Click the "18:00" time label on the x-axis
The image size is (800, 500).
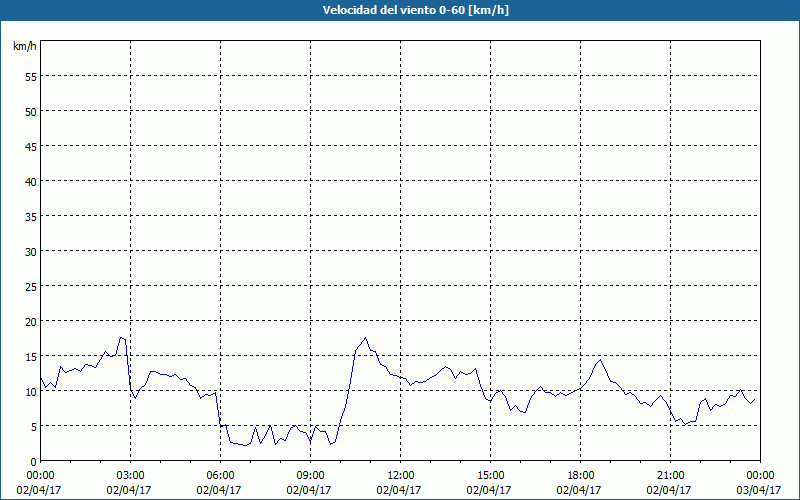click(x=580, y=476)
